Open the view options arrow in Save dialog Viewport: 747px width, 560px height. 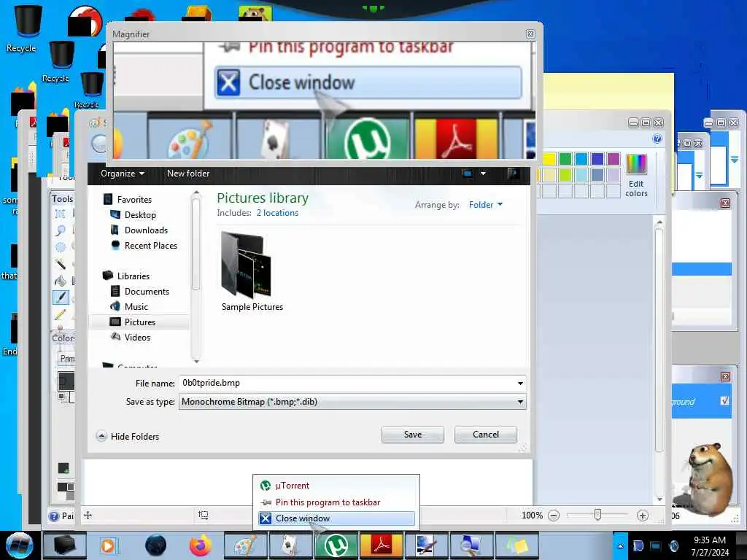(x=483, y=174)
